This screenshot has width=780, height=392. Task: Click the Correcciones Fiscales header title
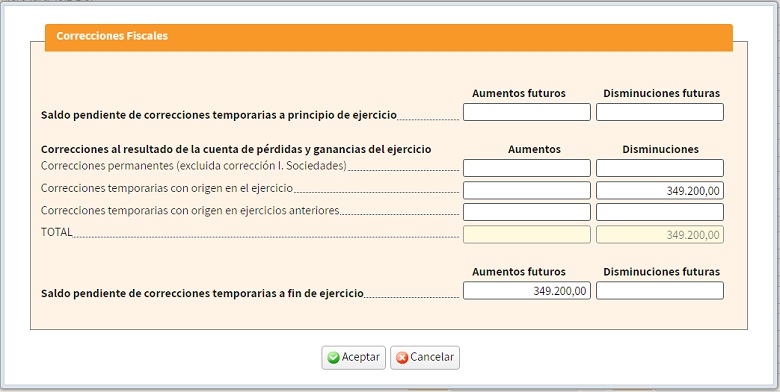(112, 36)
